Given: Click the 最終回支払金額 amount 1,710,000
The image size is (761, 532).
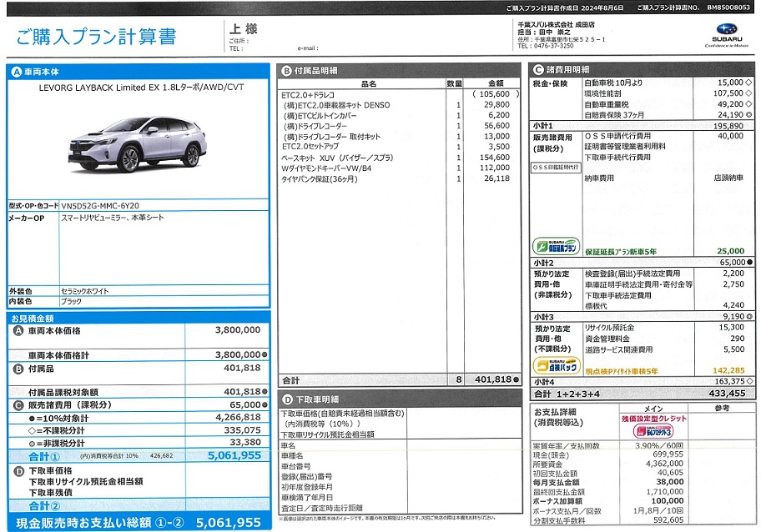Looking at the screenshot, I should coord(664,492).
